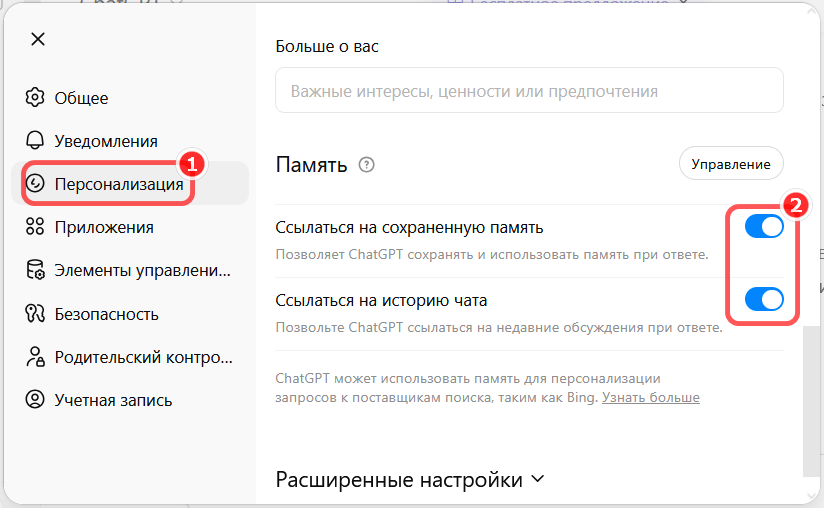This screenshot has height=508, width=824.
Task: Close the settings dialog with X
Action: [38, 39]
